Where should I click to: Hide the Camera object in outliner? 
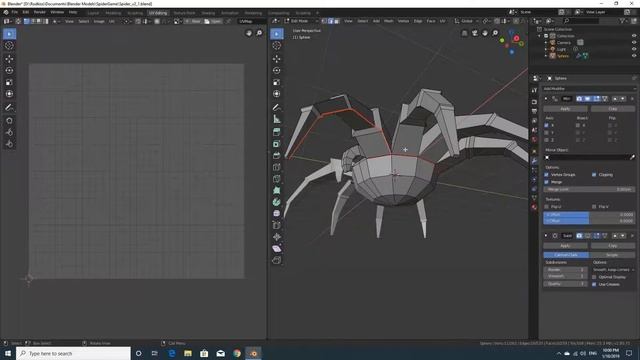click(634, 42)
